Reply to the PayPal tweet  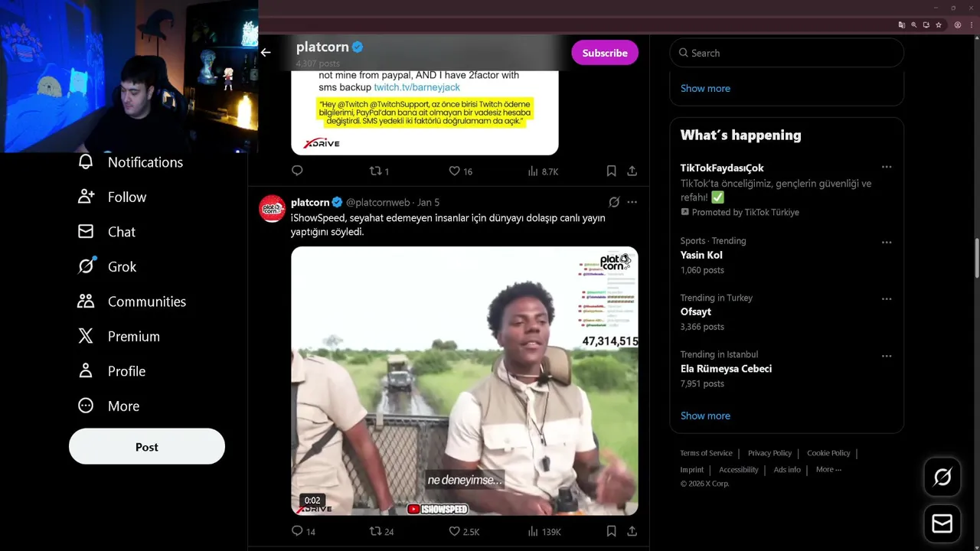(297, 171)
